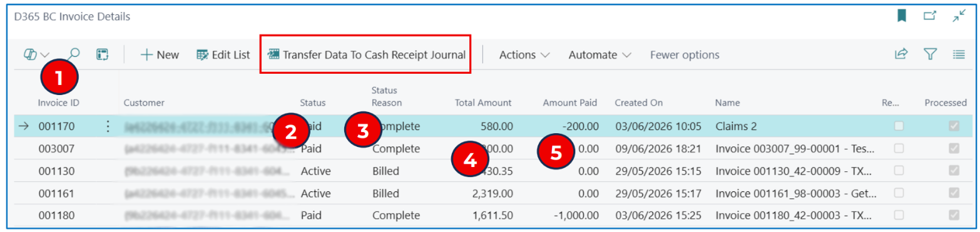
Task: Click Transfer Data To Cash Receipt Journal
Action: point(367,54)
